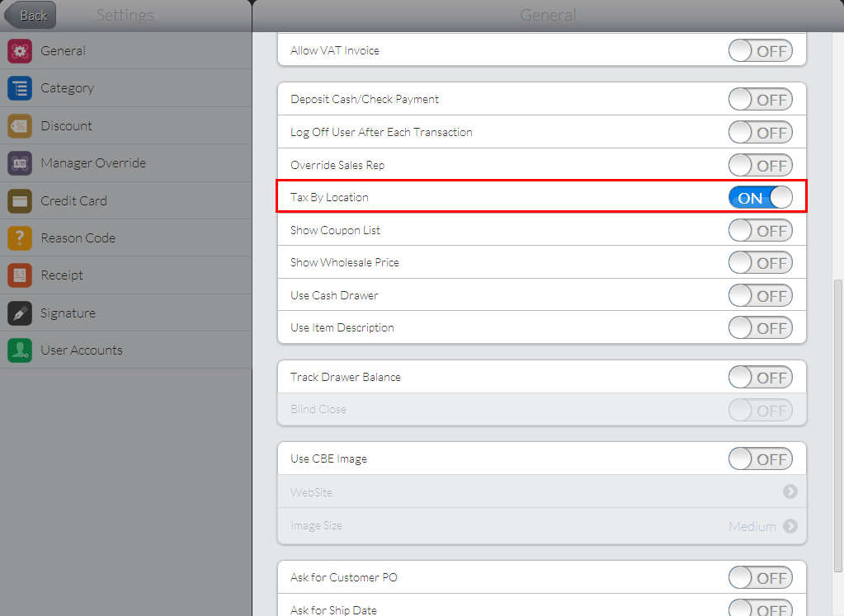Expand the WebSite row chevron
Screen dimensions: 844x616
click(790, 492)
